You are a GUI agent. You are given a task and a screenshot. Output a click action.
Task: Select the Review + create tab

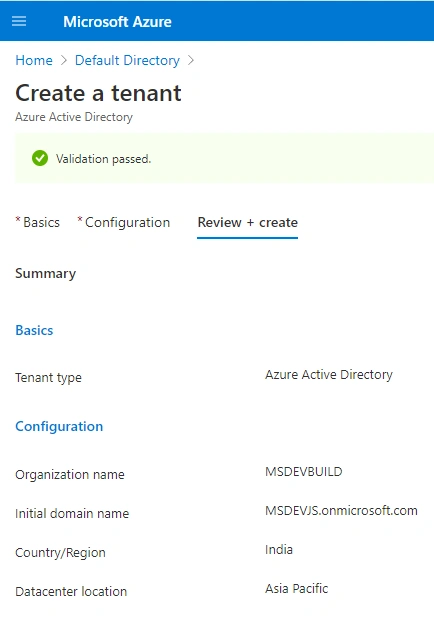coord(248,223)
